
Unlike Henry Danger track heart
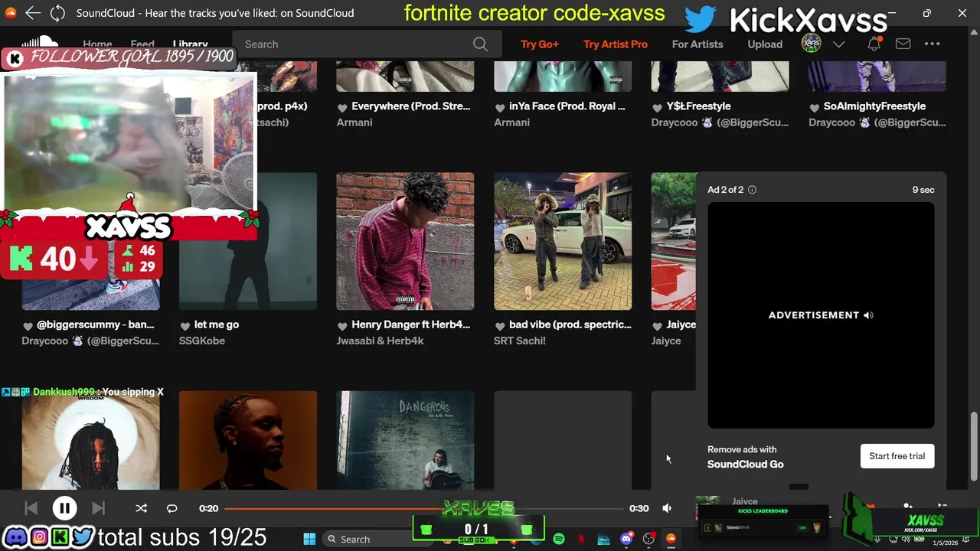pyautogui.click(x=342, y=325)
